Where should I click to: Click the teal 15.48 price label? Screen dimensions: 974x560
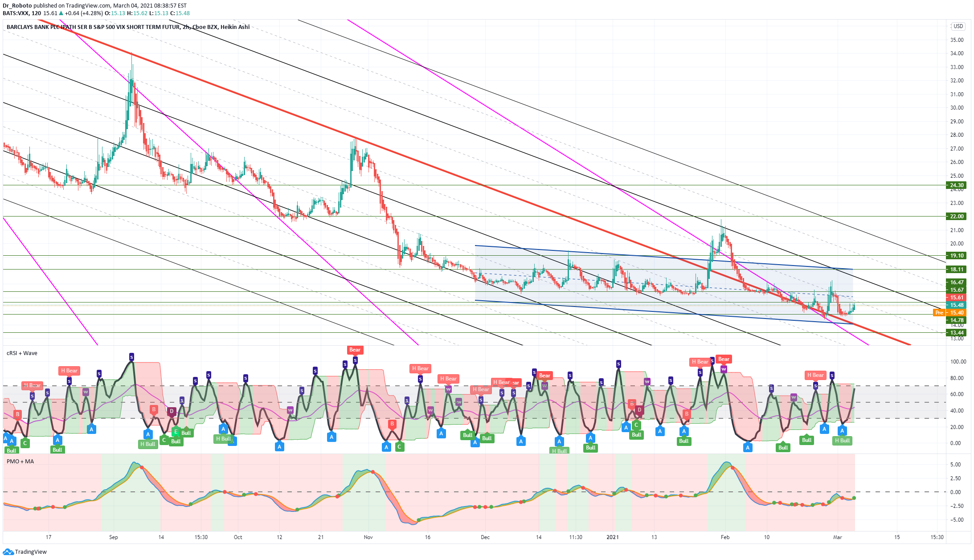pos(956,305)
